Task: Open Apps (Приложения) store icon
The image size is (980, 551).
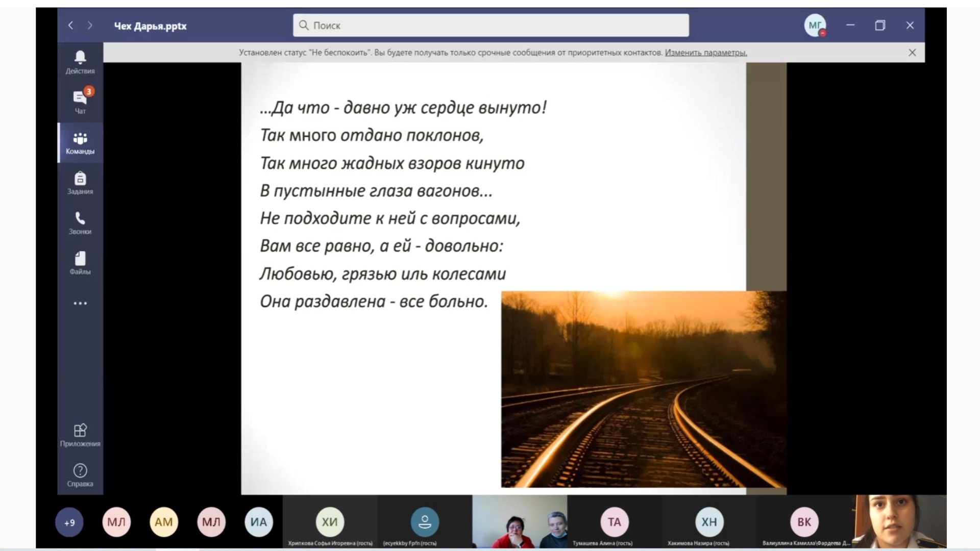Action: pyautogui.click(x=80, y=435)
